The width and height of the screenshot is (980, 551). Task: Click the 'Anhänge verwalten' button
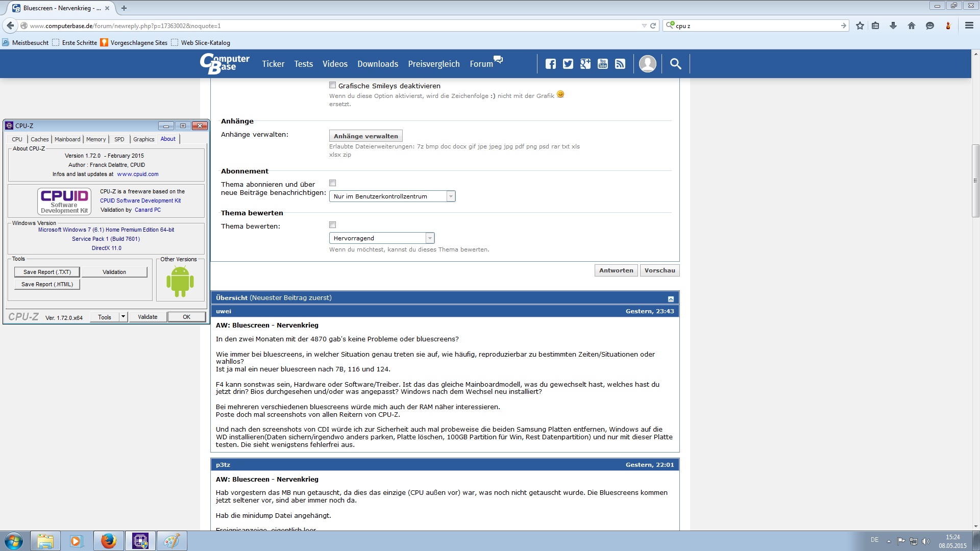(365, 136)
